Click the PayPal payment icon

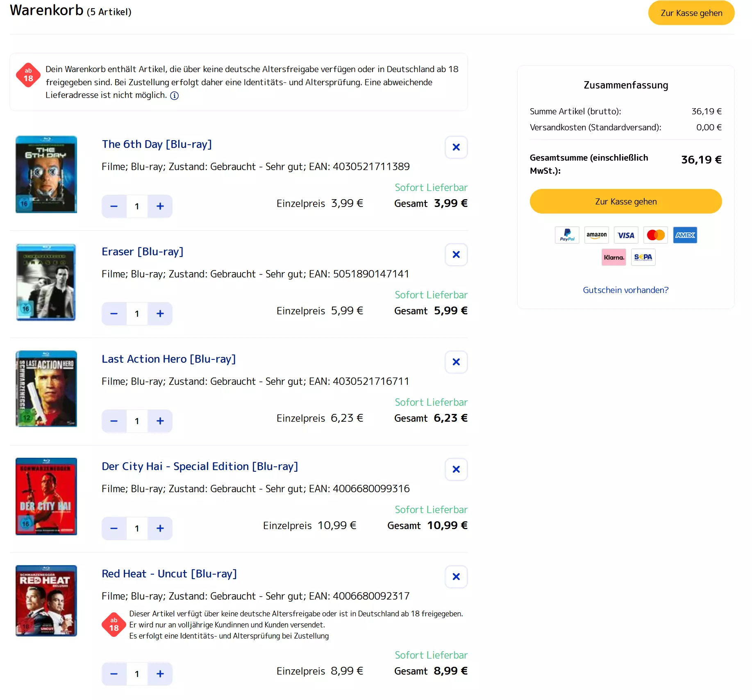(567, 235)
